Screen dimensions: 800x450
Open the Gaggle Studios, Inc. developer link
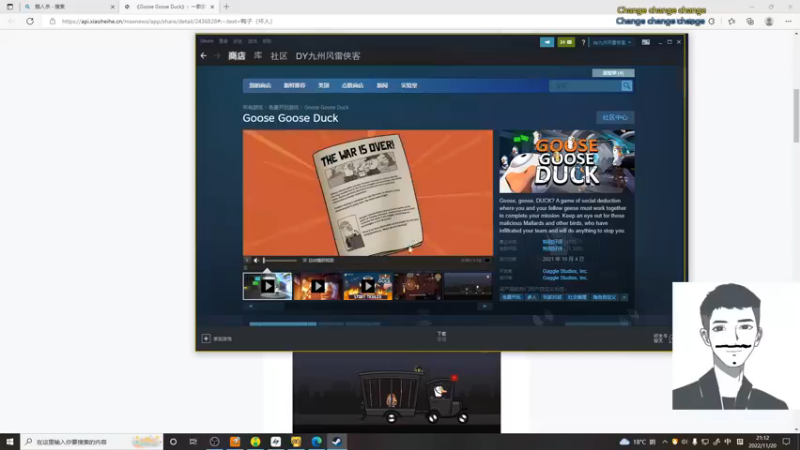coord(565,271)
